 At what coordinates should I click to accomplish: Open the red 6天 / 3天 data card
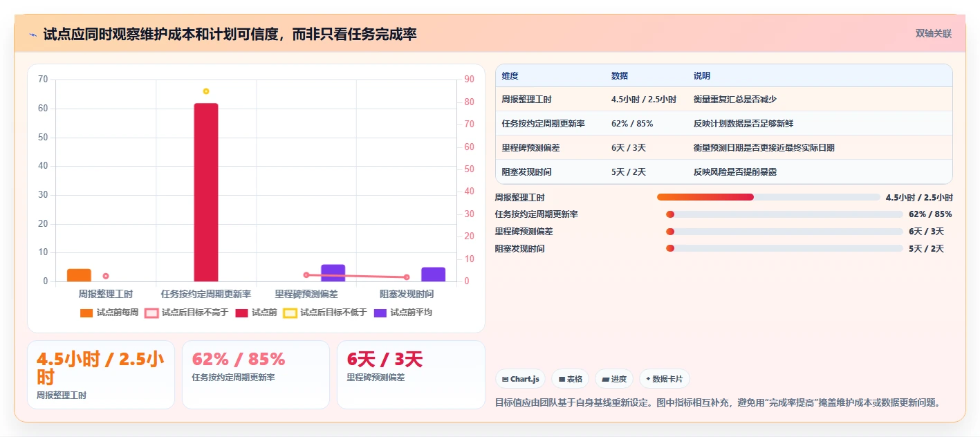[411, 375]
